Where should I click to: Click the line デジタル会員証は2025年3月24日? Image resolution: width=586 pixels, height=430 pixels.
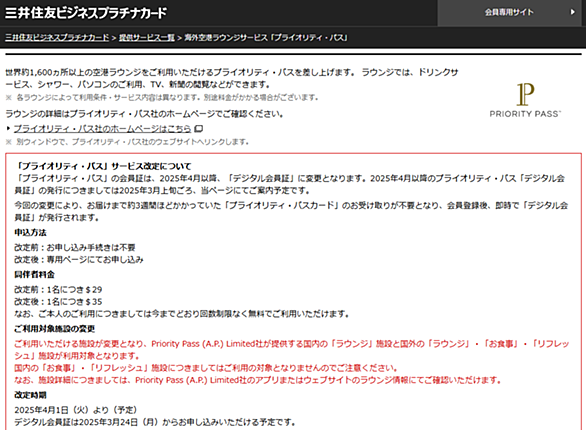(155, 422)
